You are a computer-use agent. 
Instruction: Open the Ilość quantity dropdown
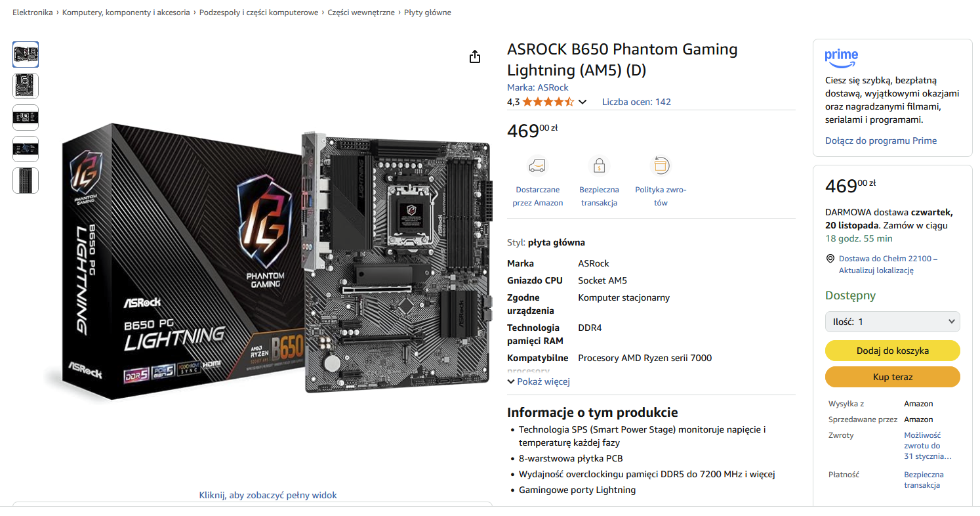pos(892,322)
